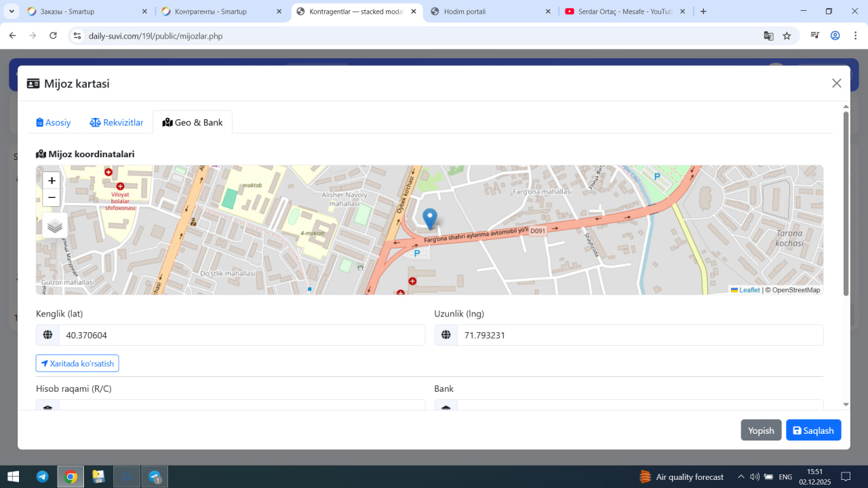The height and width of the screenshot is (488, 868).
Task: Click the globe icon beside longitude field
Action: pos(446,335)
